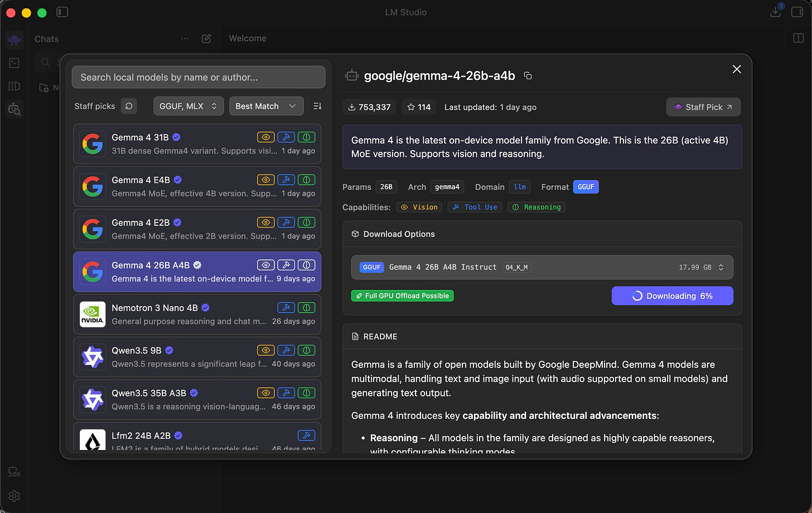This screenshot has width=812, height=513.
Task: Open the Chat section in the left sidebar
Action: tap(14, 40)
